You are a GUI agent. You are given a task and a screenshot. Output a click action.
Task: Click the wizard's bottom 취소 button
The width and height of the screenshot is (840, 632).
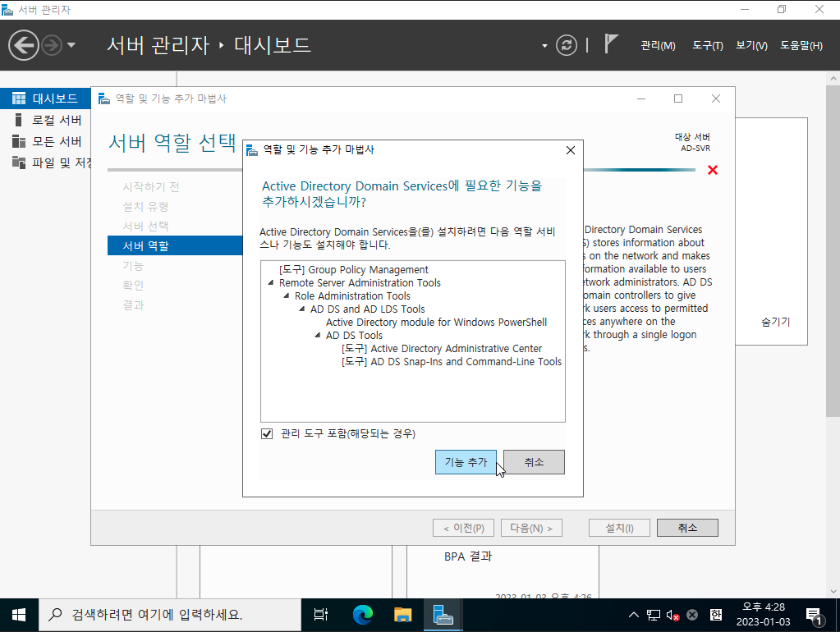tap(687, 528)
